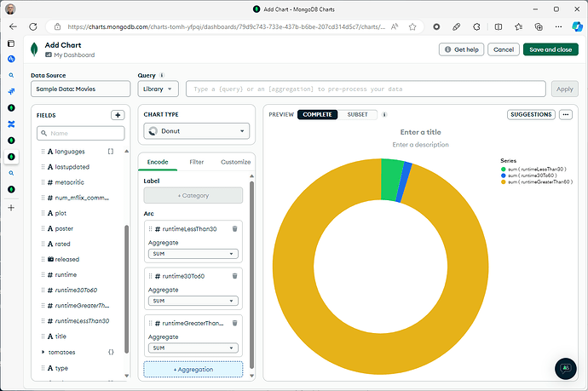588x391 pixels.
Task: Reload the page with refresh icon
Action: click(x=33, y=26)
